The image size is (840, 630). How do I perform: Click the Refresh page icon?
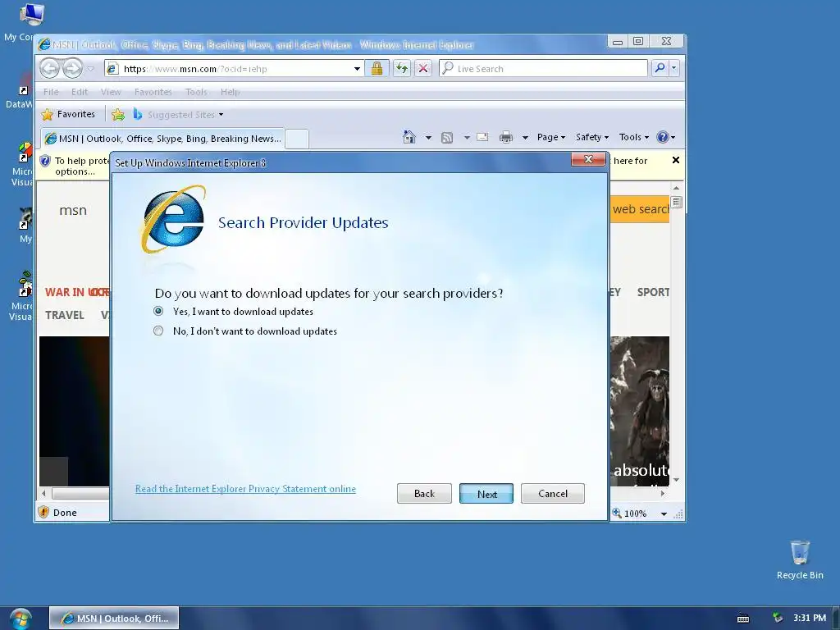402,68
